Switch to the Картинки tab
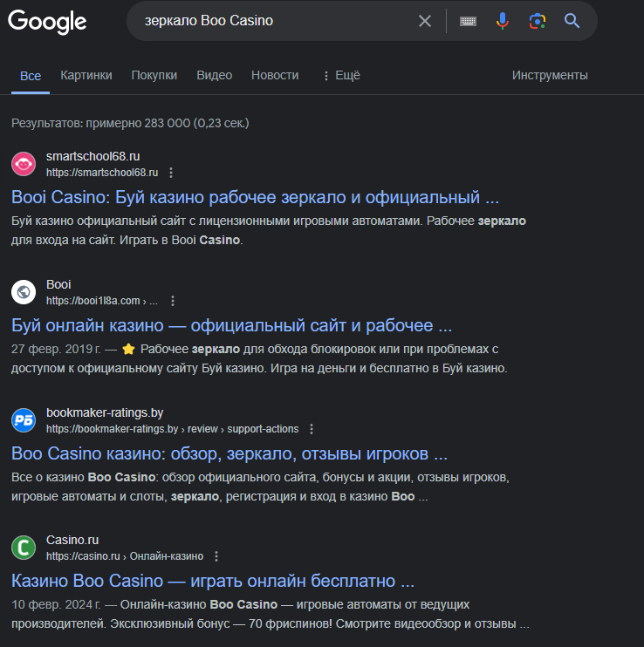Screen dimensions: 644x647 tap(86, 76)
